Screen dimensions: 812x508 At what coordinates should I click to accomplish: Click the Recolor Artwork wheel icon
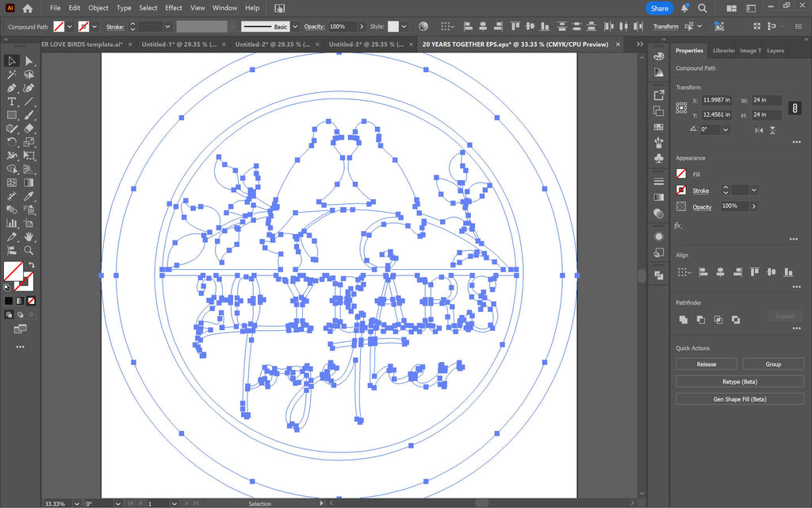[x=423, y=26]
